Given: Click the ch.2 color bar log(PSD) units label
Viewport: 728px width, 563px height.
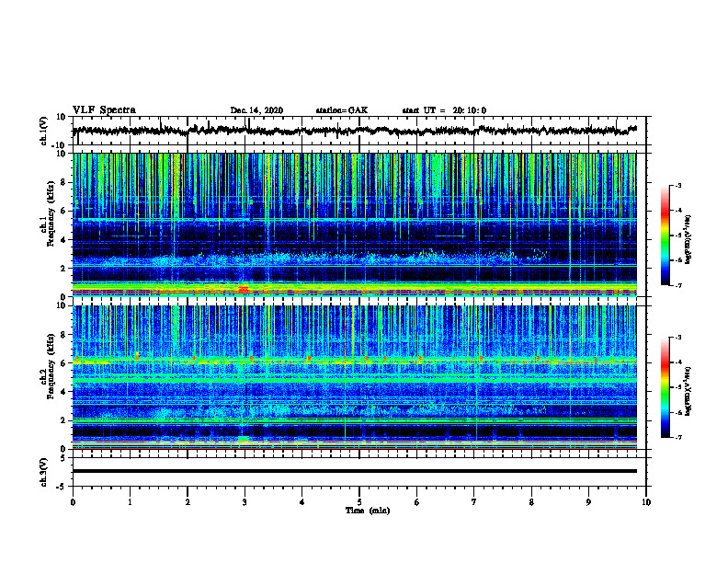Looking at the screenshot, I should click(x=689, y=391).
